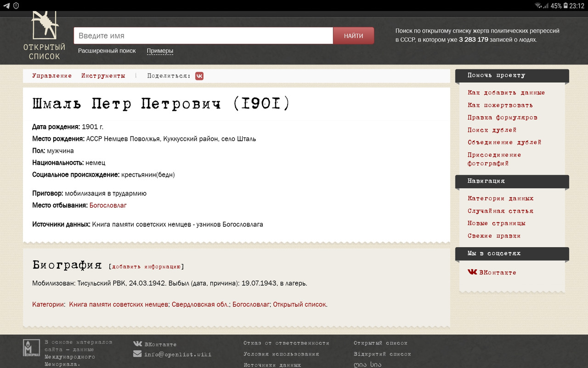Open Как пожертвовать
Viewport: 588px width, 368px height.
500,105
